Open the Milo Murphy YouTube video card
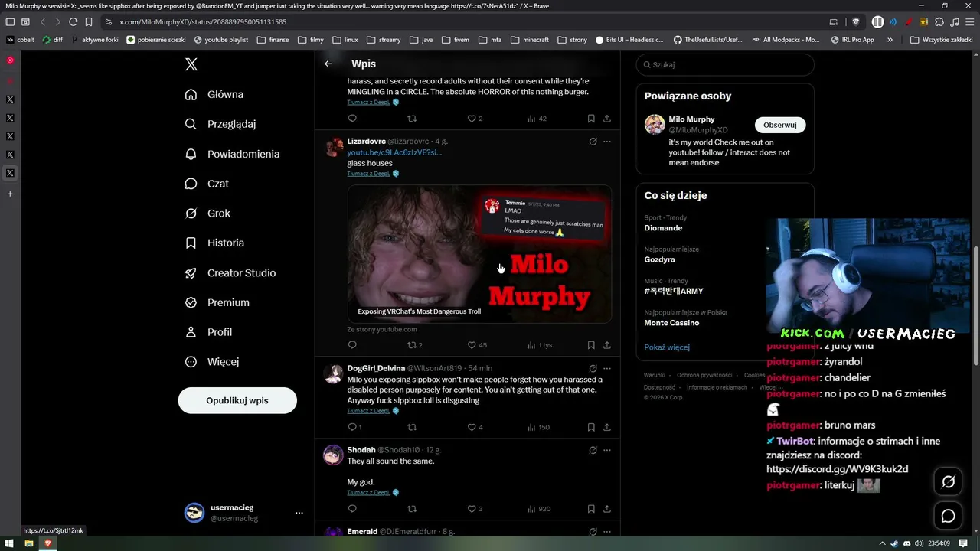 coord(479,254)
